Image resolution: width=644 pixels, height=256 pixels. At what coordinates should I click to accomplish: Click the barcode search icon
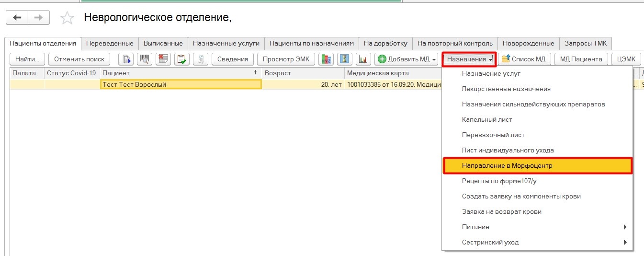[145, 59]
